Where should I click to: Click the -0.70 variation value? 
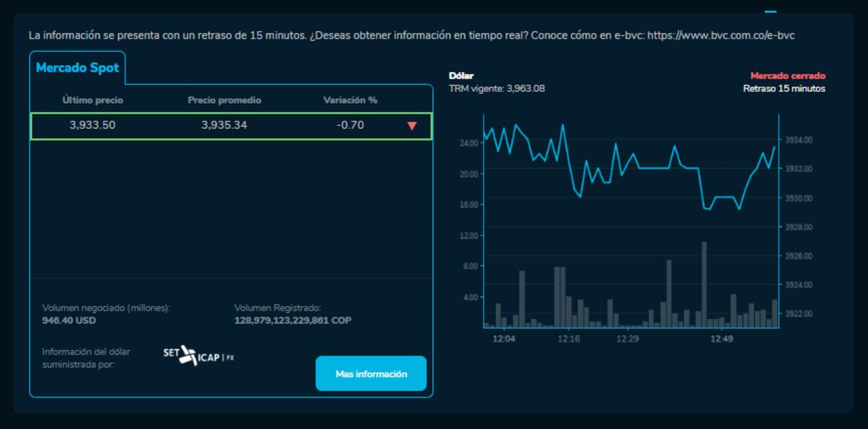(x=350, y=125)
